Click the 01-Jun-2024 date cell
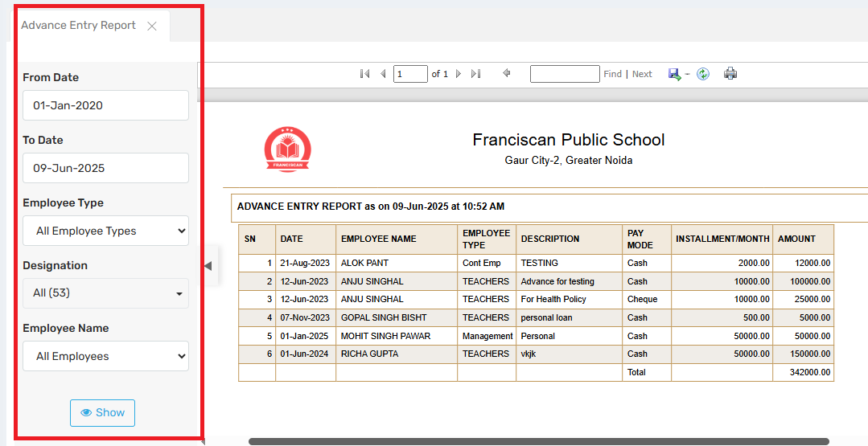Screen dimensions: 868x446 click(306, 354)
